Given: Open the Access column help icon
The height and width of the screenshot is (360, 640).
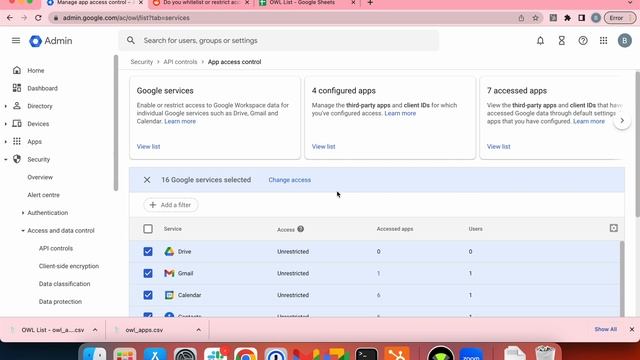Looking at the screenshot, I should [300, 229].
